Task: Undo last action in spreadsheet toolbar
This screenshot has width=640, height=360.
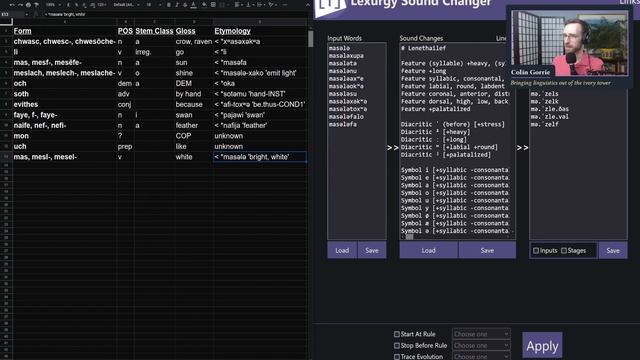Action: pyautogui.click(x=12, y=5)
